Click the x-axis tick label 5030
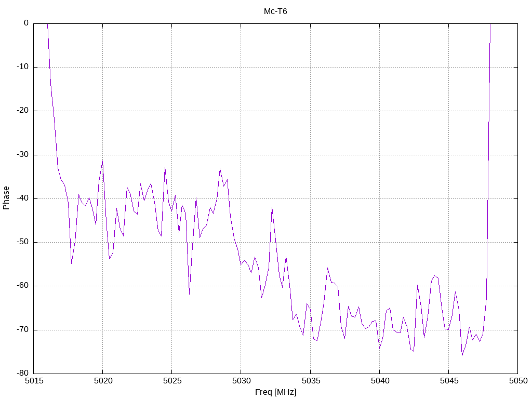Viewport: 532px width, 399px height. pos(241,381)
